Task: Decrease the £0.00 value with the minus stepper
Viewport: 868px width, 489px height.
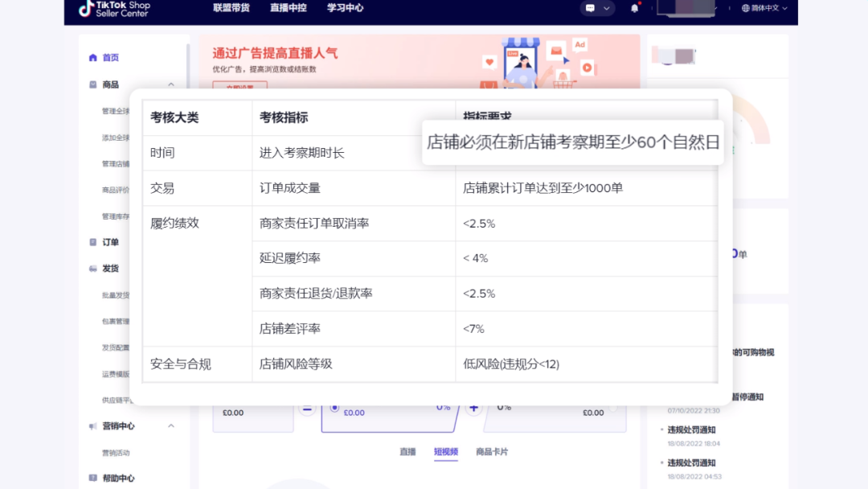Action: pos(307,409)
